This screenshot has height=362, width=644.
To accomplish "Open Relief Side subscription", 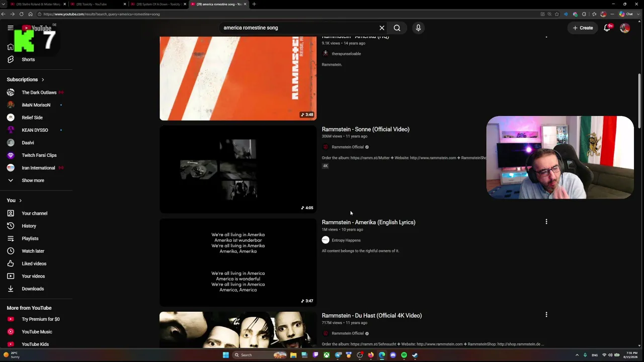I will (x=32, y=118).
